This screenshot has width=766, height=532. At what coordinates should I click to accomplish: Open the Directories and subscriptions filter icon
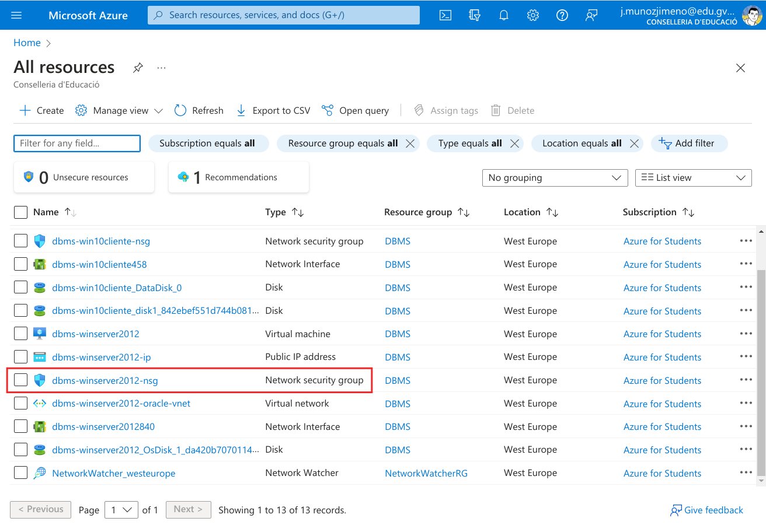coord(475,15)
